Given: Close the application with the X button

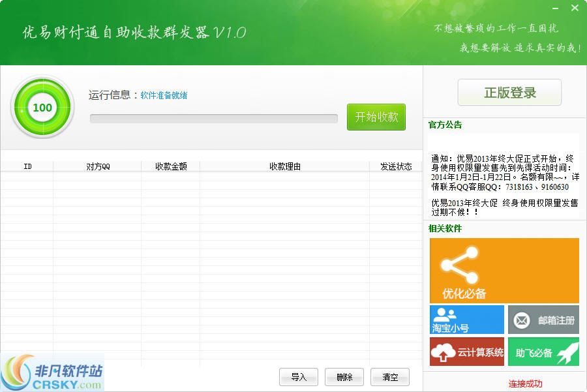Looking at the screenshot, I should coord(575,8).
